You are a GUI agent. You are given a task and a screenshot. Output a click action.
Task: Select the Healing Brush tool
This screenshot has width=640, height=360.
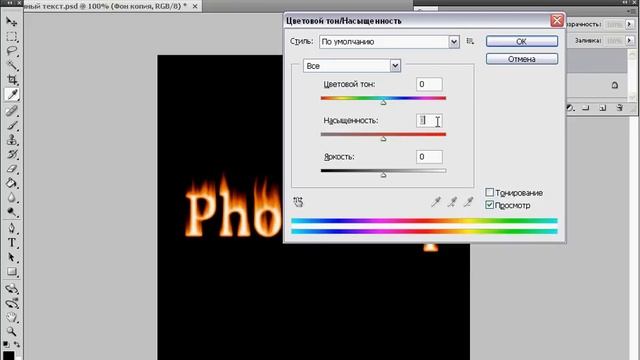coord(11,111)
